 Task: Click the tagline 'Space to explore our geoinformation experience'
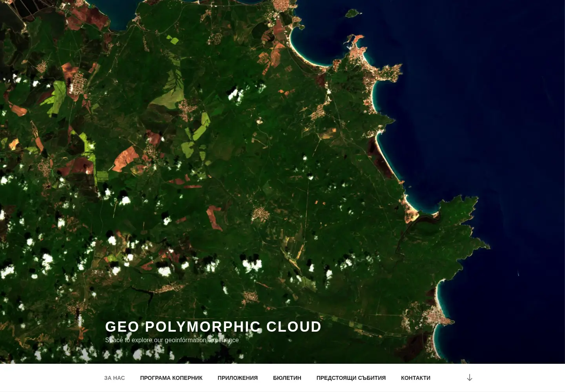(x=172, y=340)
